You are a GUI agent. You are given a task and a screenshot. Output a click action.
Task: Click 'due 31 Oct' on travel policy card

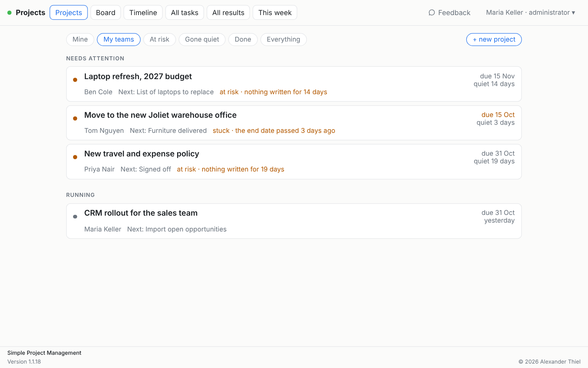[x=498, y=153]
